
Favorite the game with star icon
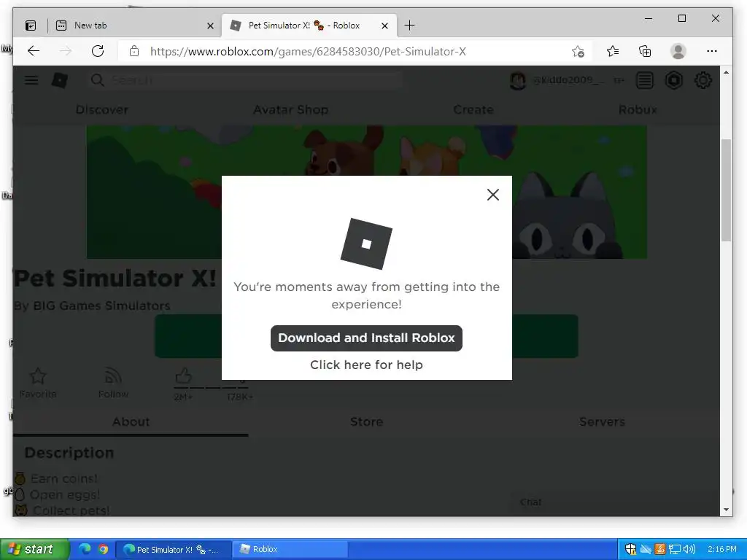coord(38,382)
